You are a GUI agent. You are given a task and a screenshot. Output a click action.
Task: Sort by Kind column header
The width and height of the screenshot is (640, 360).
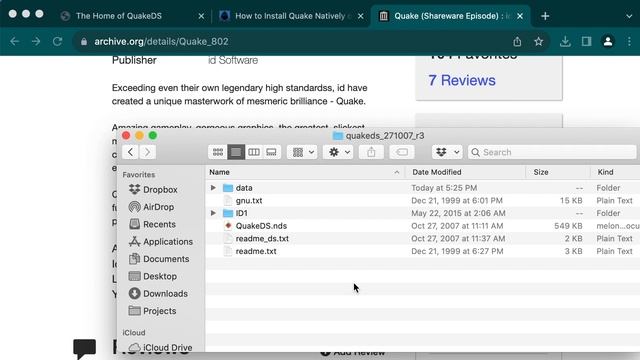(615, 172)
